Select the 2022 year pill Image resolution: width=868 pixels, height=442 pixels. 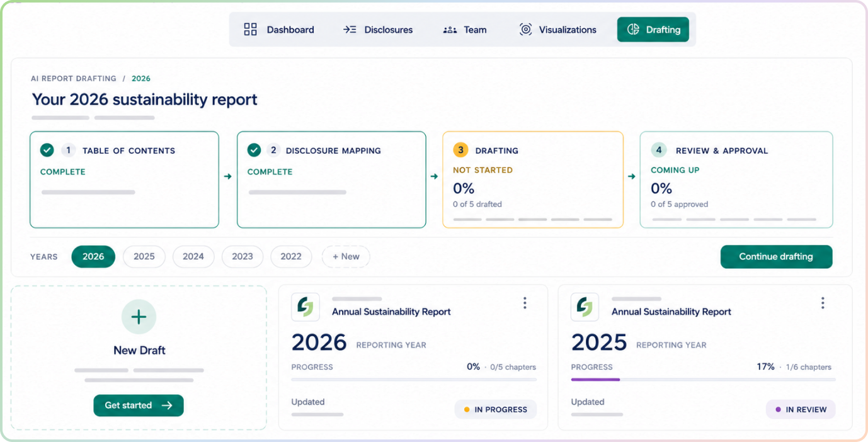(291, 256)
